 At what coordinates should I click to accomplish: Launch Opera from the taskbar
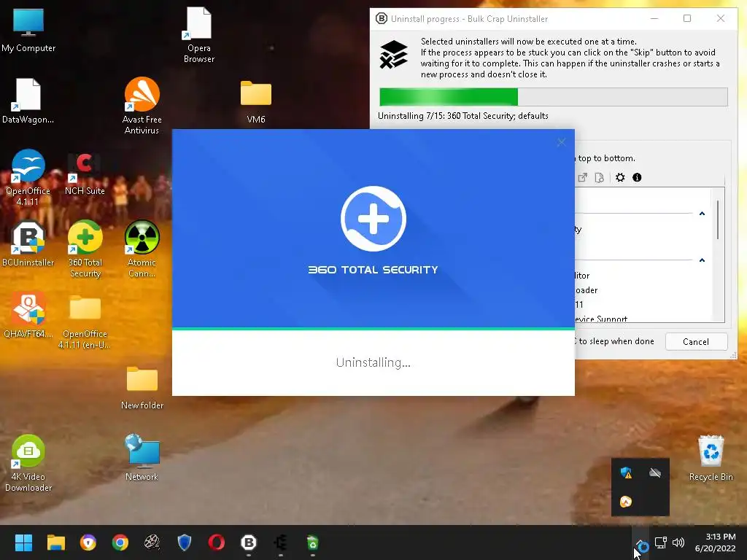click(x=216, y=542)
